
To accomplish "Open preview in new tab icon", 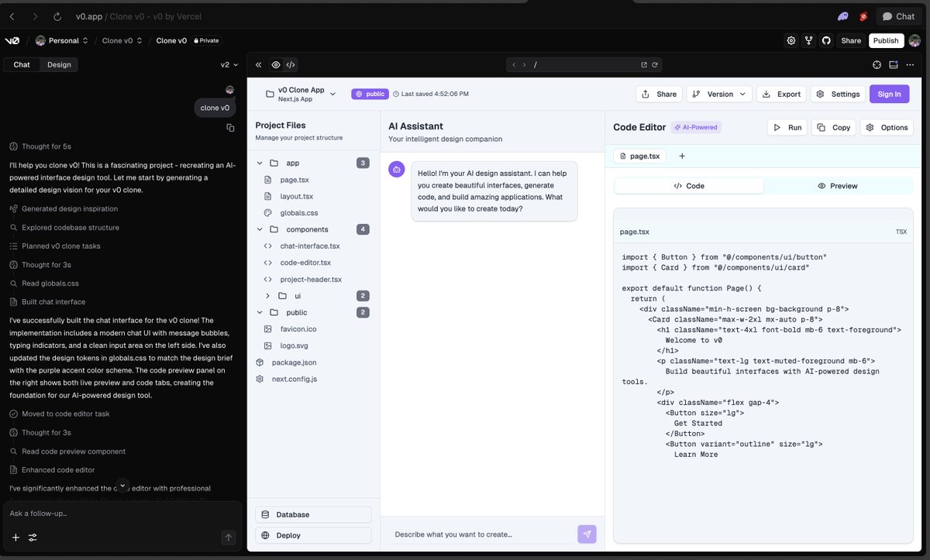I will [644, 65].
